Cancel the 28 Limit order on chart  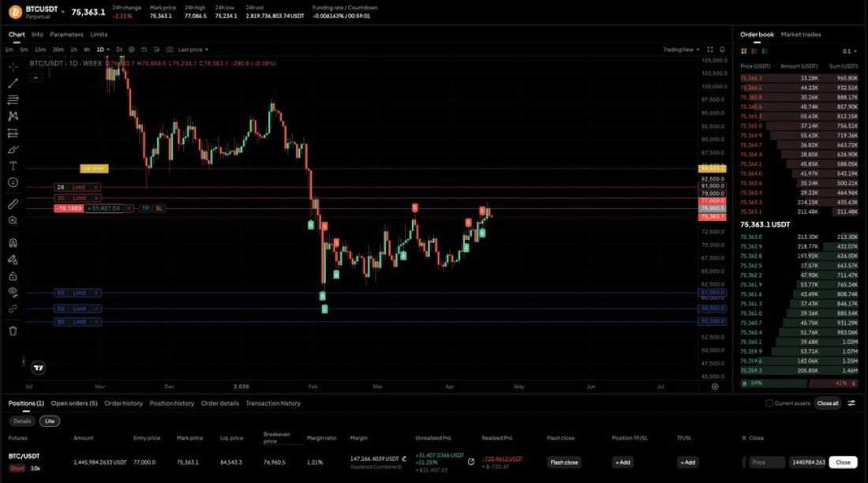tap(95, 187)
